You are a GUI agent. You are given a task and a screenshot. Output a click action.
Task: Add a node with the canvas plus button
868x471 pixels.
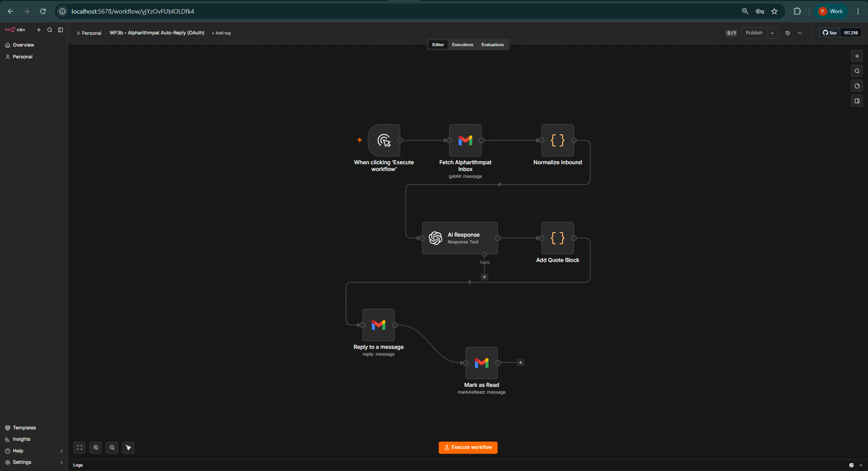click(x=857, y=57)
